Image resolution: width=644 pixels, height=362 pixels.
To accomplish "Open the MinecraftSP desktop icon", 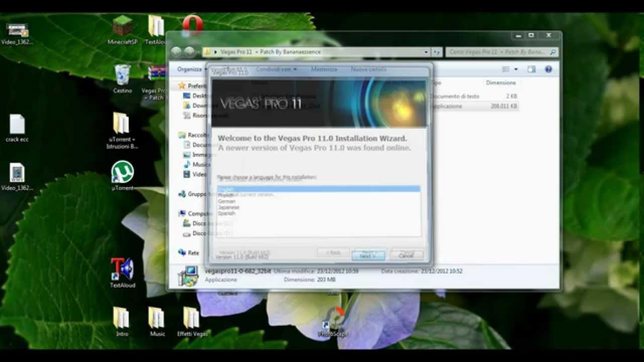I will click(122, 30).
